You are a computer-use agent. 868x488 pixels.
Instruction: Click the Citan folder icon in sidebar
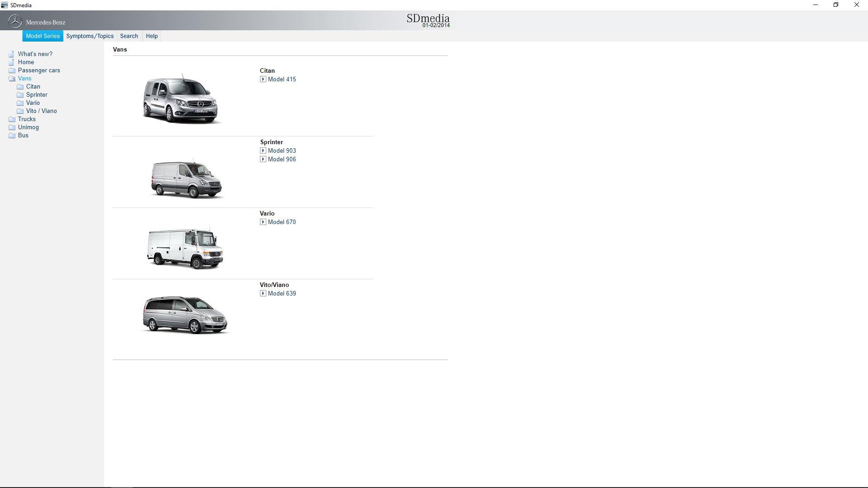pos(20,87)
